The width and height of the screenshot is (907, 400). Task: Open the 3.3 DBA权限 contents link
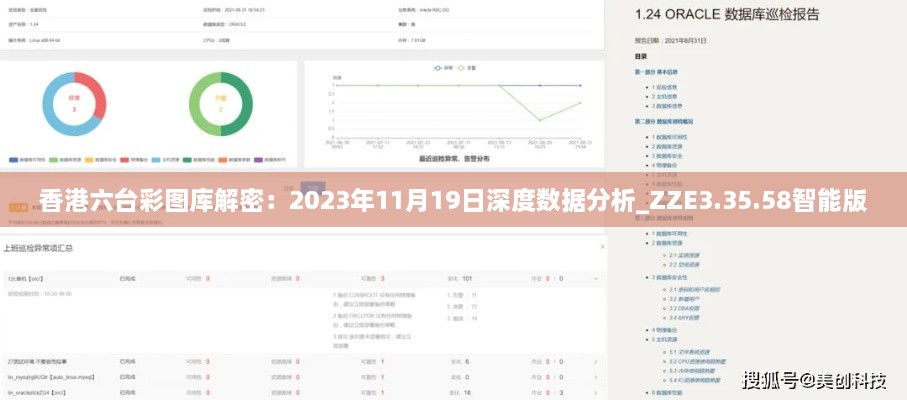click(684, 308)
